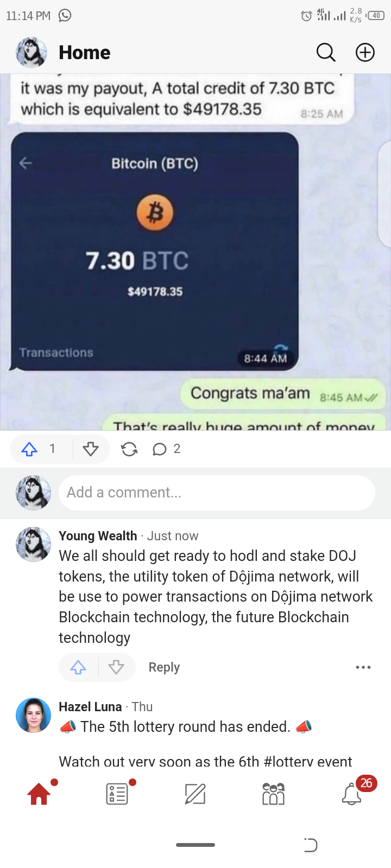Viewport: 391px width, 868px height.
Task: Open the Following feed list tab
Action: [x=117, y=794]
